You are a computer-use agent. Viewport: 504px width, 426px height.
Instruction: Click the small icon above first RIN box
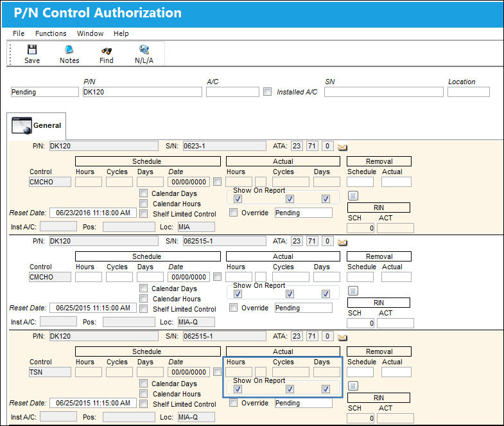(x=353, y=195)
